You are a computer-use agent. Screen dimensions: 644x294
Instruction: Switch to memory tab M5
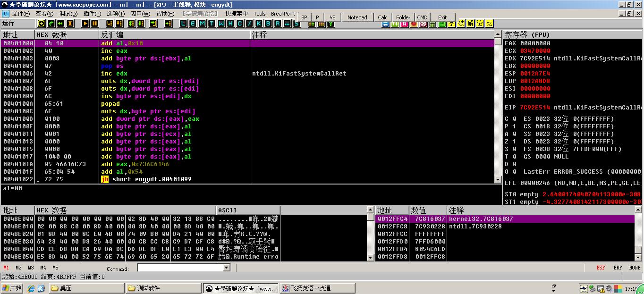tap(55, 268)
